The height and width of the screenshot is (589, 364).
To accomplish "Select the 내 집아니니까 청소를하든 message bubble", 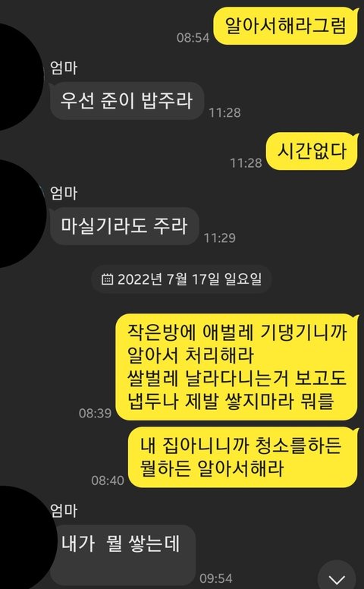I will 243,457.
